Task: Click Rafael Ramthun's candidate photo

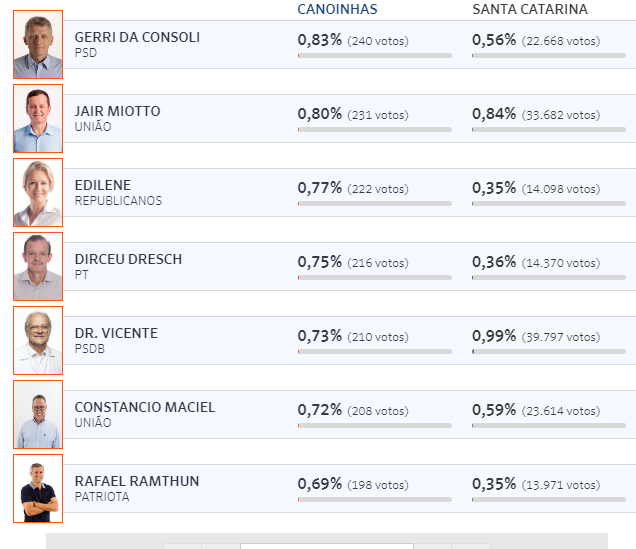Action: point(38,489)
